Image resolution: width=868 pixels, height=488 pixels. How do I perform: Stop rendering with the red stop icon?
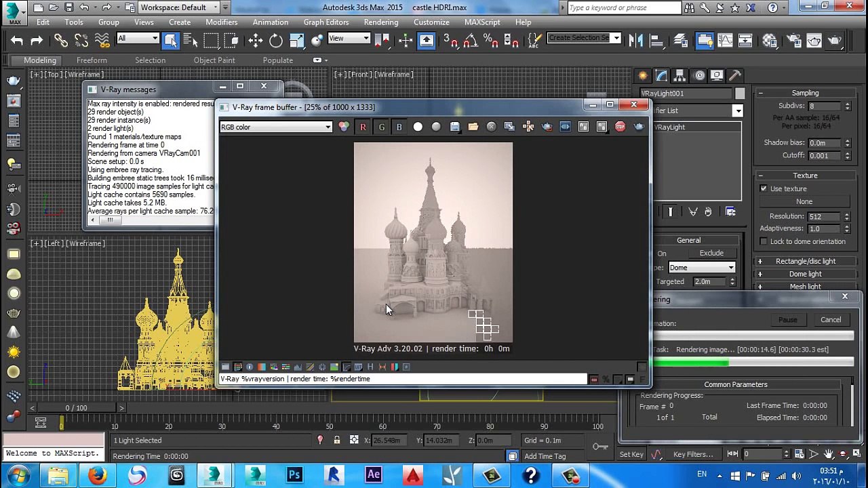click(x=620, y=127)
